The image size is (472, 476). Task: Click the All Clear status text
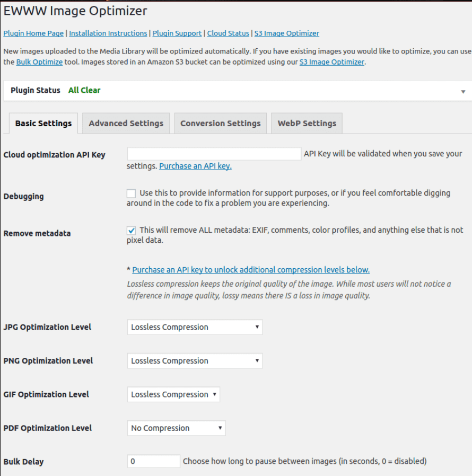pos(84,90)
